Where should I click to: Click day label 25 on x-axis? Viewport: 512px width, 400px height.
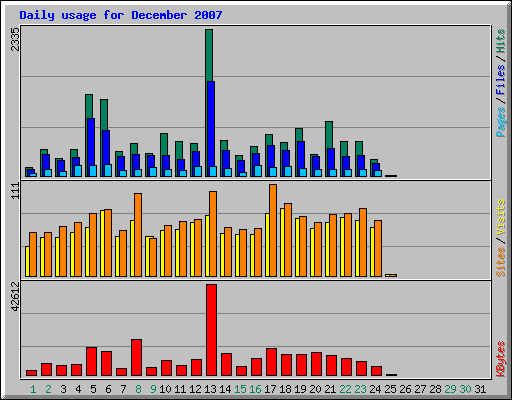(390, 389)
